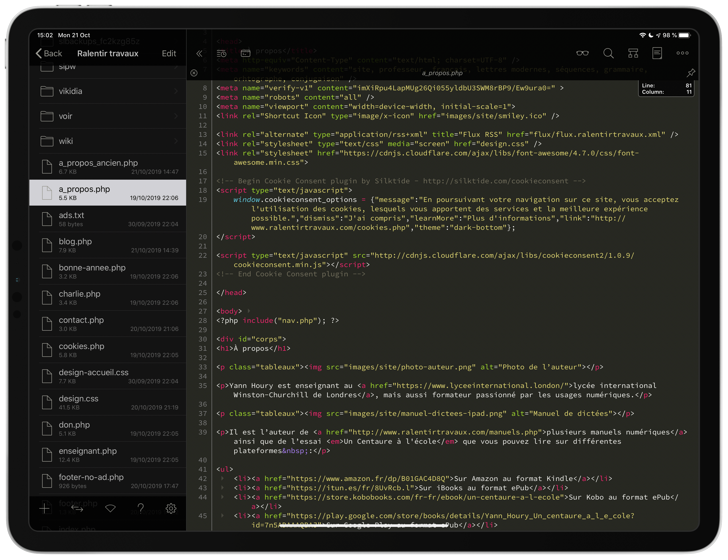Open ads.txt file
Image resolution: width=728 pixels, height=560 pixels.
[x=108, y=219]
